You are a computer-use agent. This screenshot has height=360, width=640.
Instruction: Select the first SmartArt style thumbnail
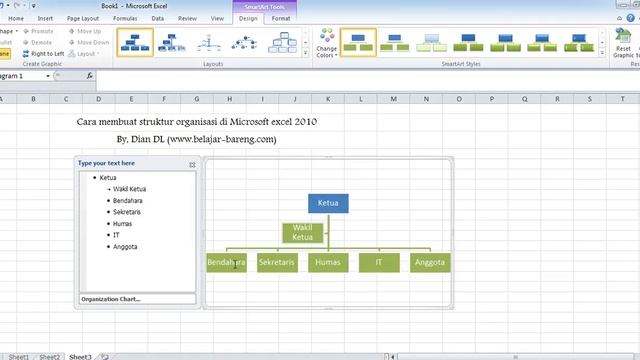tap(358, 42)
